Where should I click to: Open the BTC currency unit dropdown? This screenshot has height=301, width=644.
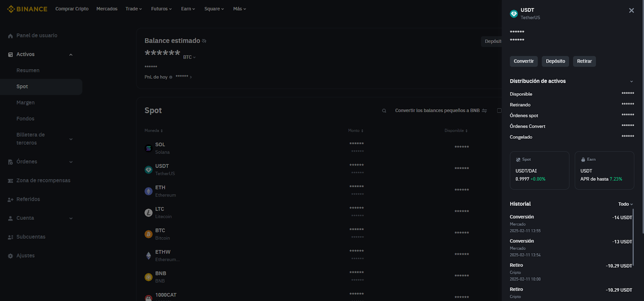[189, 57]
